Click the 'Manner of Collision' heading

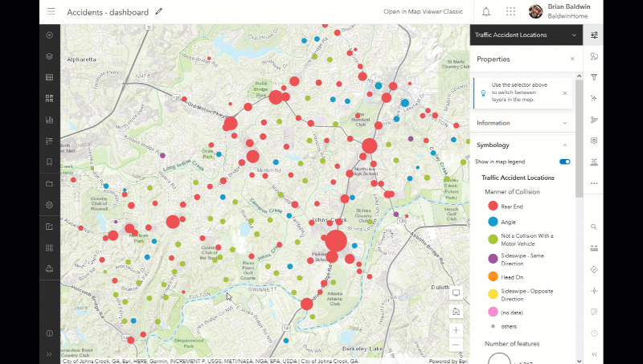click(512, 192)
